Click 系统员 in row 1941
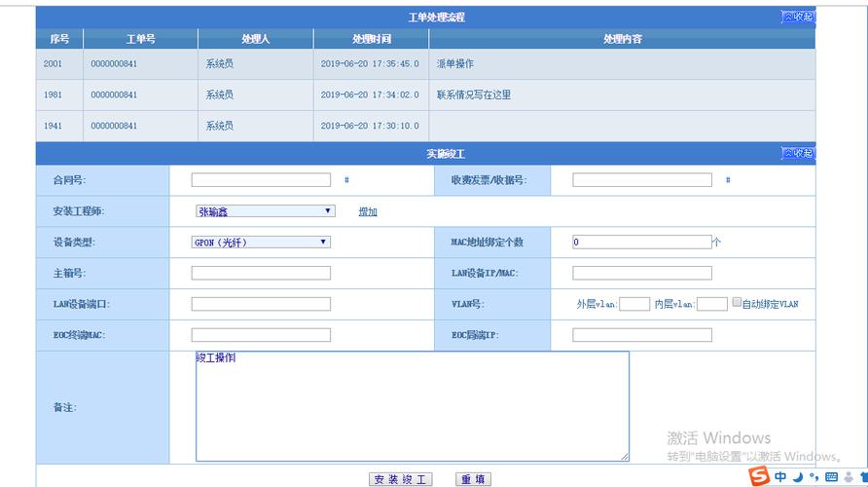 (x=220, y=126)
